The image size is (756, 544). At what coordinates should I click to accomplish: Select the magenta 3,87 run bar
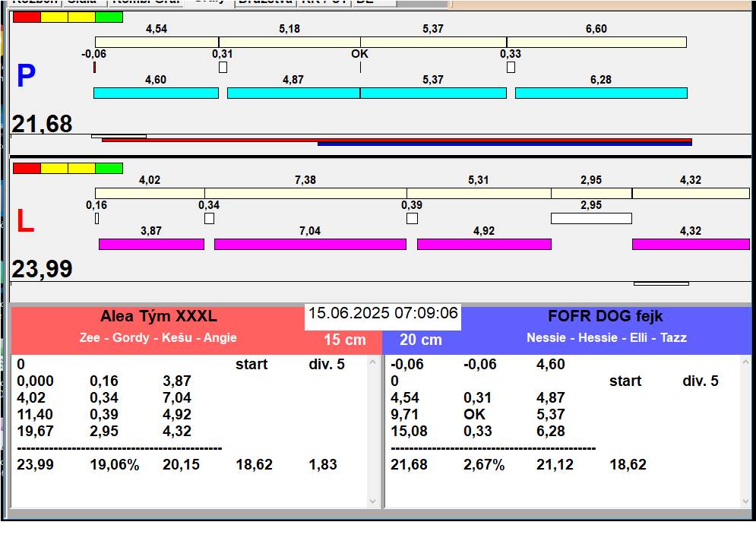[x=151, y=244]
